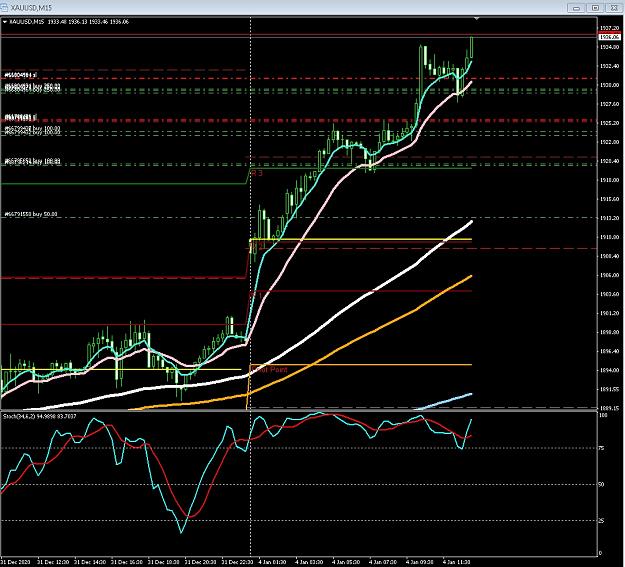Click the 4 Jan 01:00 time axis label
625x567 pixels.
[x=271, y=562]
